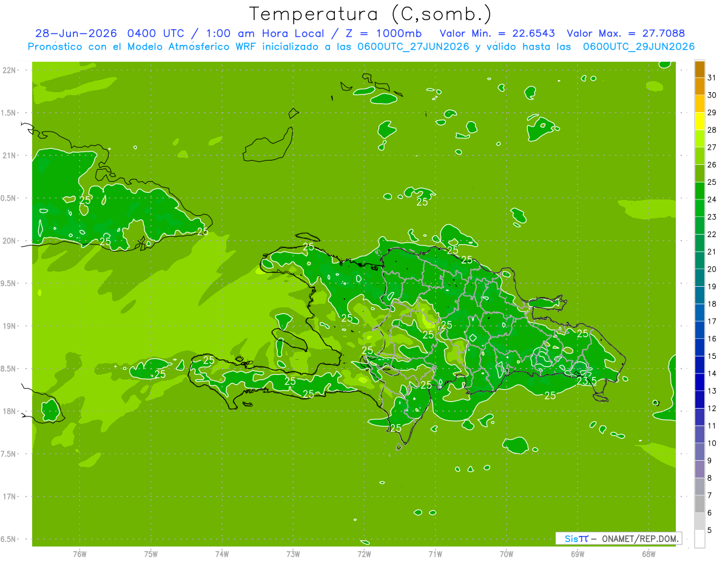Click the 'ONAMET/REP.DOM.' credit label

point(641,538)
